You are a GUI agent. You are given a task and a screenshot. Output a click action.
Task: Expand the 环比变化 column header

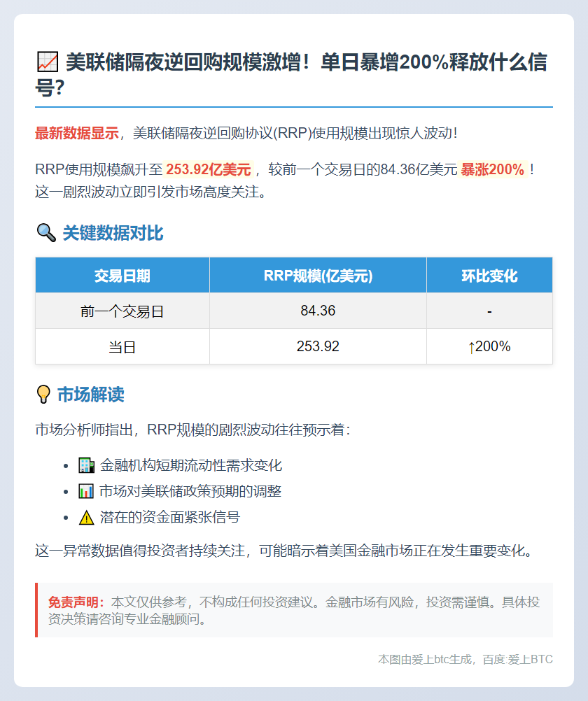489,275
